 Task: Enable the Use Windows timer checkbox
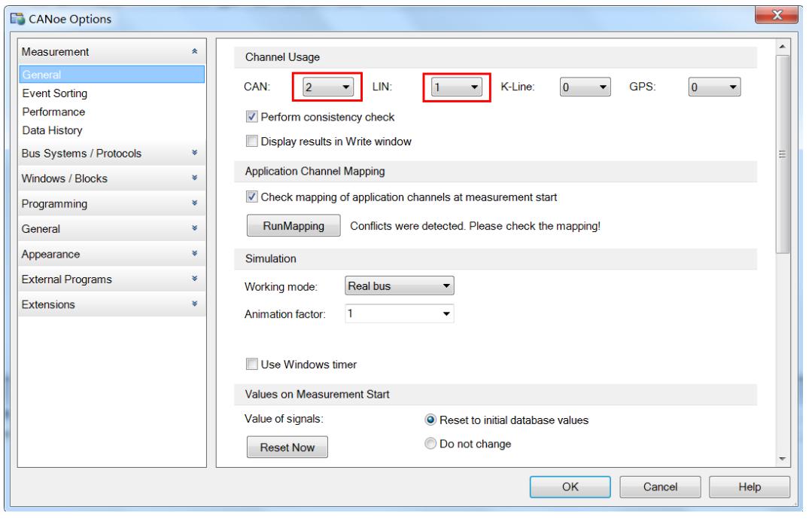(252, 365)
